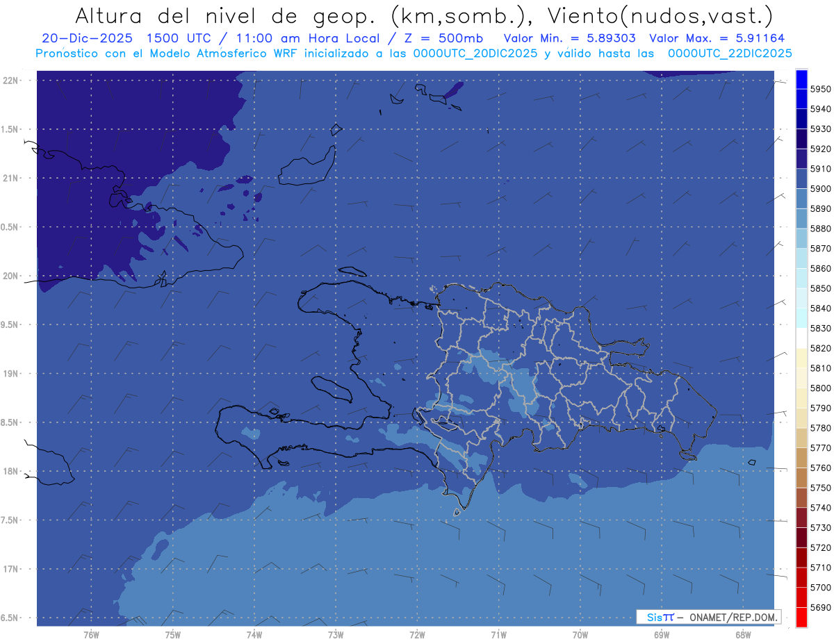Viewport: 834px width, 644px height.
Task: Click the '73W' longitude label
Action: click(x=336, y=634)
